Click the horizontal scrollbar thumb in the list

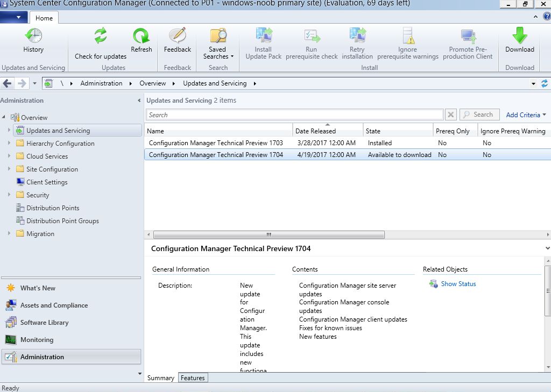click(x=269, y=234)
